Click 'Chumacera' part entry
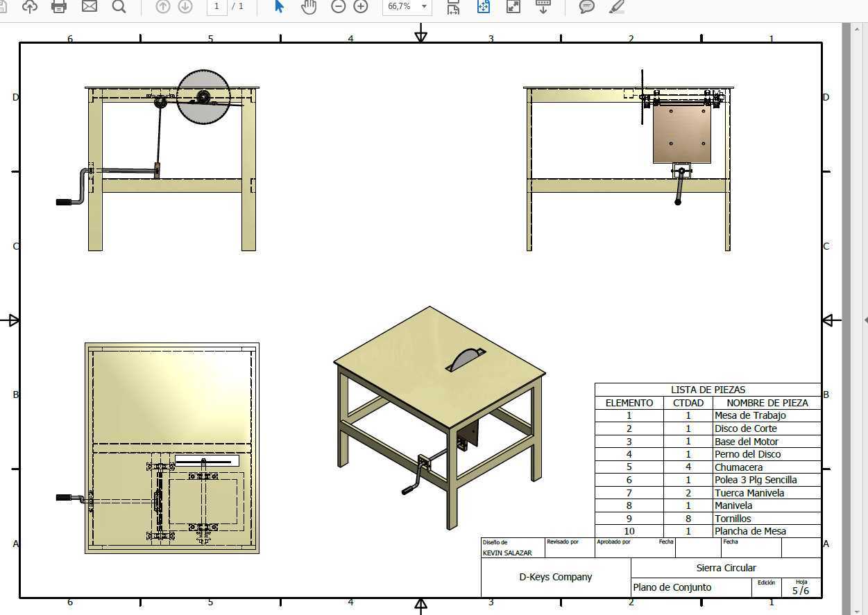Screen dimensions: 868x615 coord(738,467)
